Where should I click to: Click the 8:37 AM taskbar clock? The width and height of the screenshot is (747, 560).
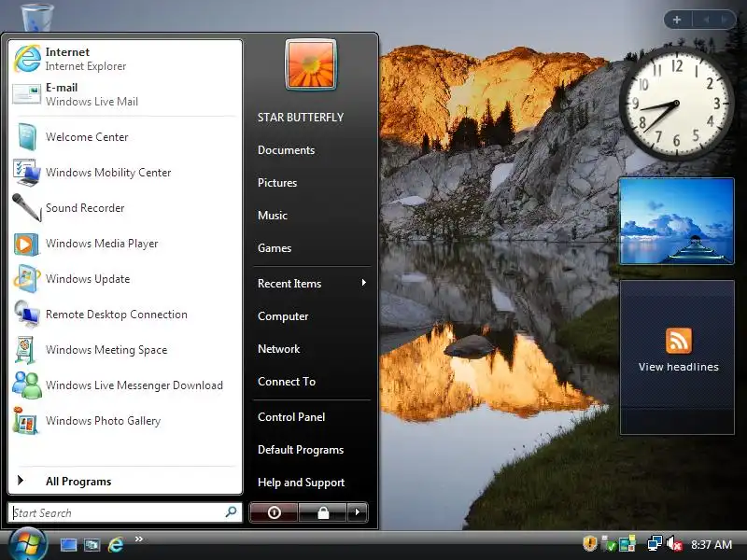[712, 544]
